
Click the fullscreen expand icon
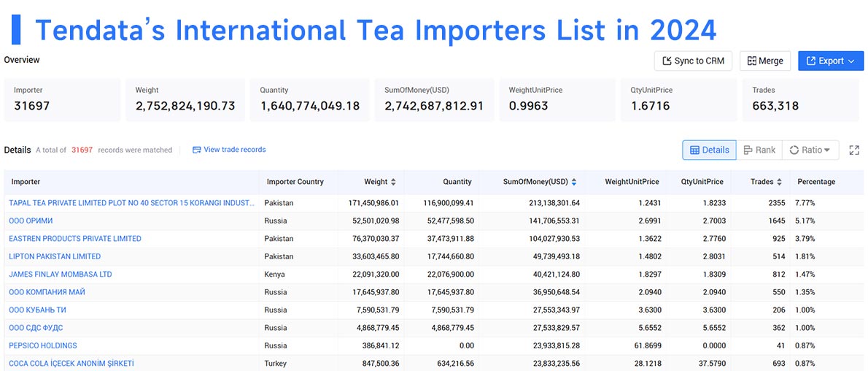click(854, 150)
